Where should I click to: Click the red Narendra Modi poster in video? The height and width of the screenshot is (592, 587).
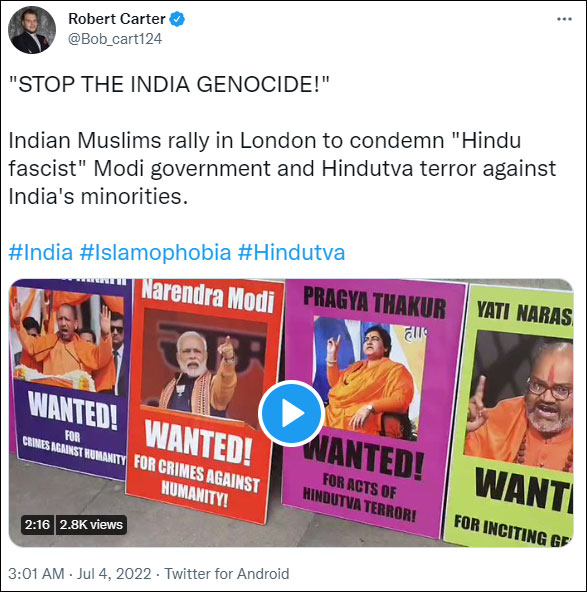pos(204,401)
